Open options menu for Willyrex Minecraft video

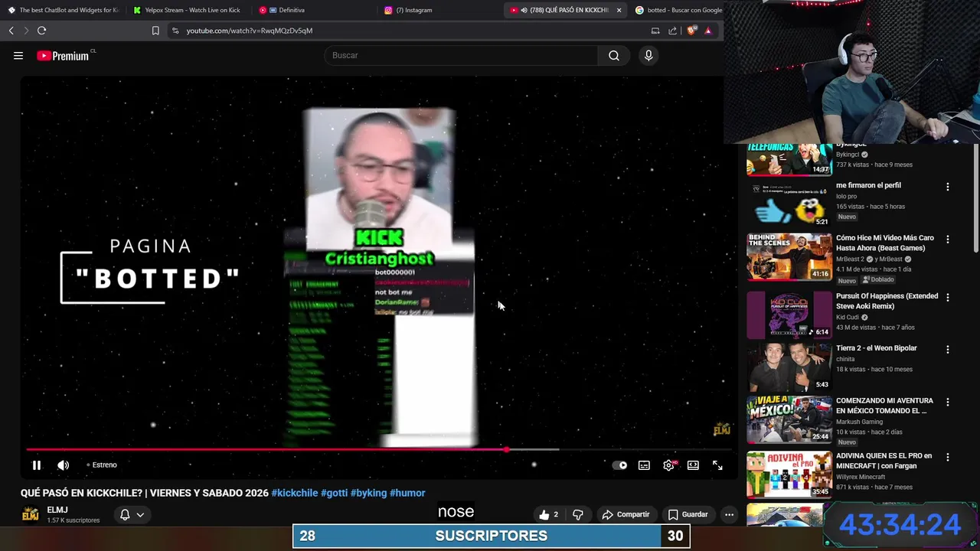[x=947, y=457]
